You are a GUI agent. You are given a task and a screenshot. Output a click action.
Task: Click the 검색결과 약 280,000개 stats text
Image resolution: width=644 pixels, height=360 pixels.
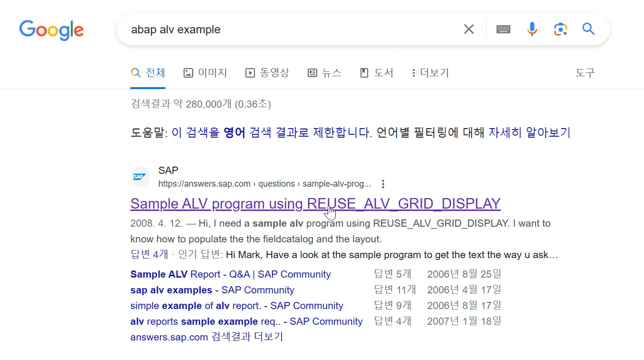(201, 104)
